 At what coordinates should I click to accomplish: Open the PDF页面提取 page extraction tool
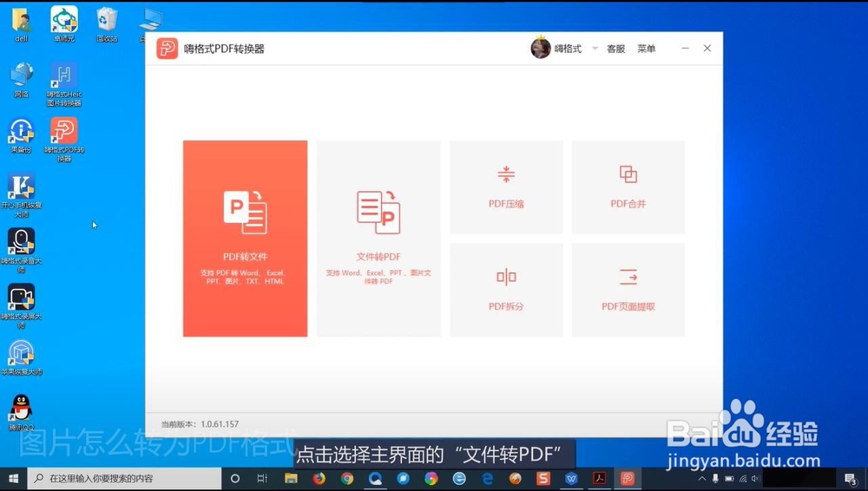click(628, 290)
